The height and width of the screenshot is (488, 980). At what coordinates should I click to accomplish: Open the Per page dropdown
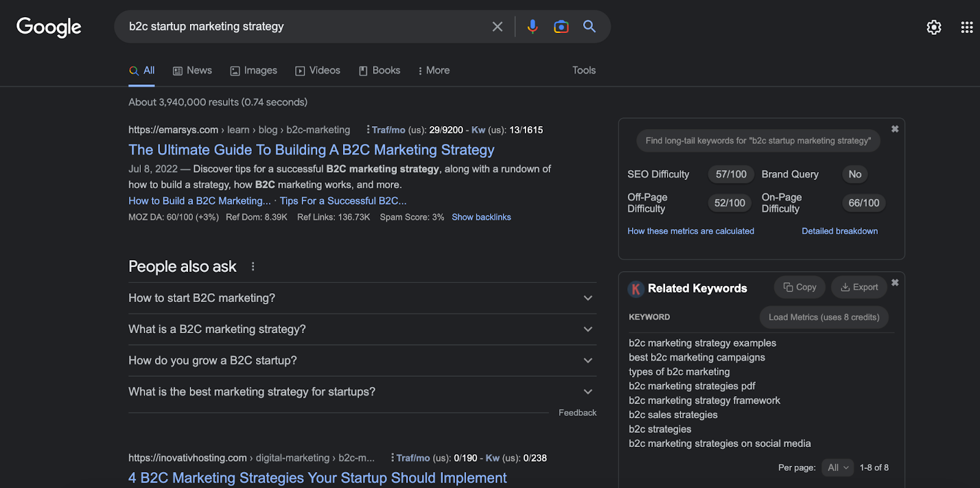click(837, 468)
